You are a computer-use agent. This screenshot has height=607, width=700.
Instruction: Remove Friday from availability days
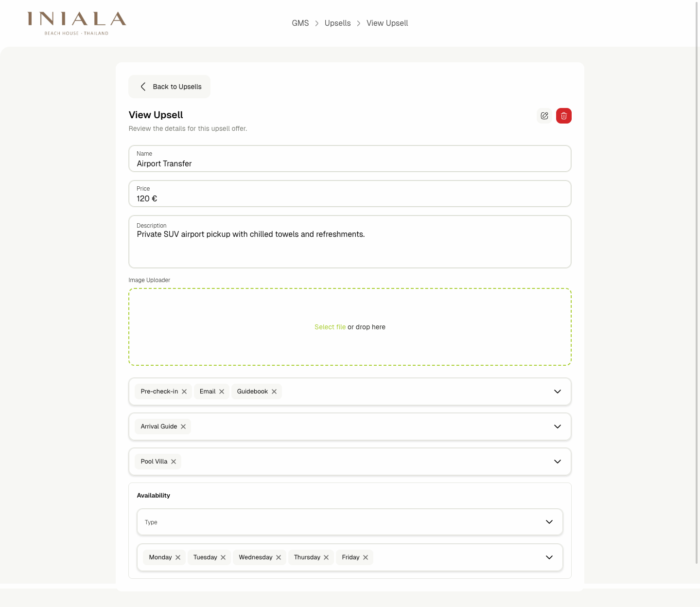point(366,557)
